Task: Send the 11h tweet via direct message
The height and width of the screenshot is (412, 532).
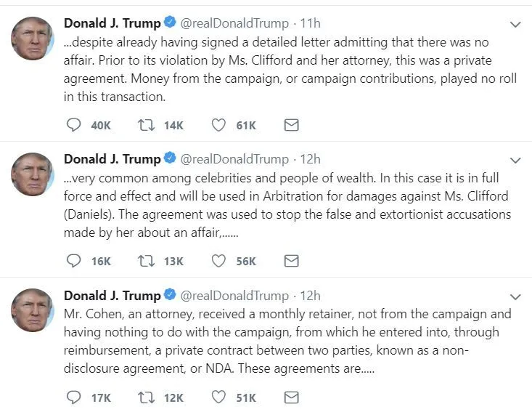Action: pyautogui.click(x=291, y=125)
